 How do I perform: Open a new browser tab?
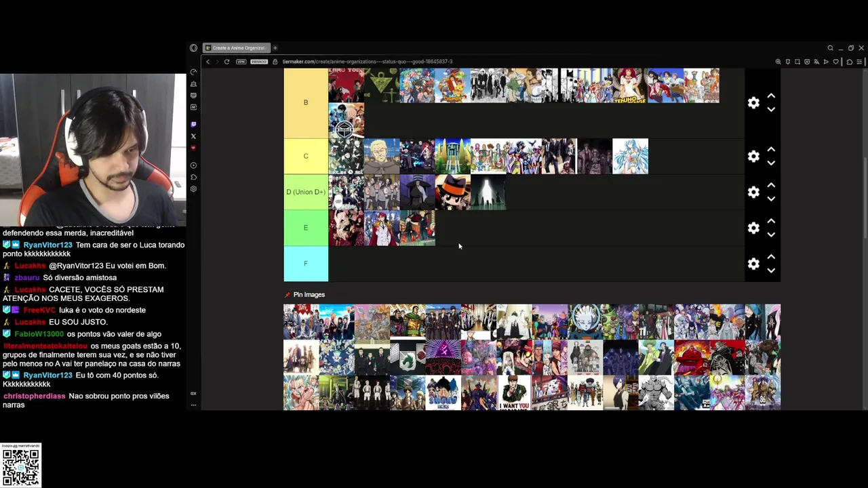[x=275, y=48]
